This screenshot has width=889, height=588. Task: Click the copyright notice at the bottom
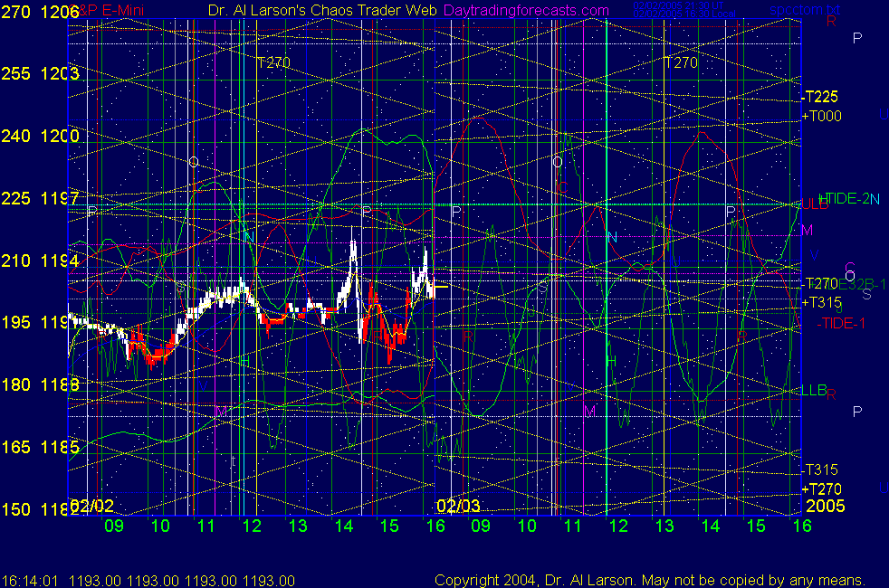pyautogui.click(x=649, y=580)
